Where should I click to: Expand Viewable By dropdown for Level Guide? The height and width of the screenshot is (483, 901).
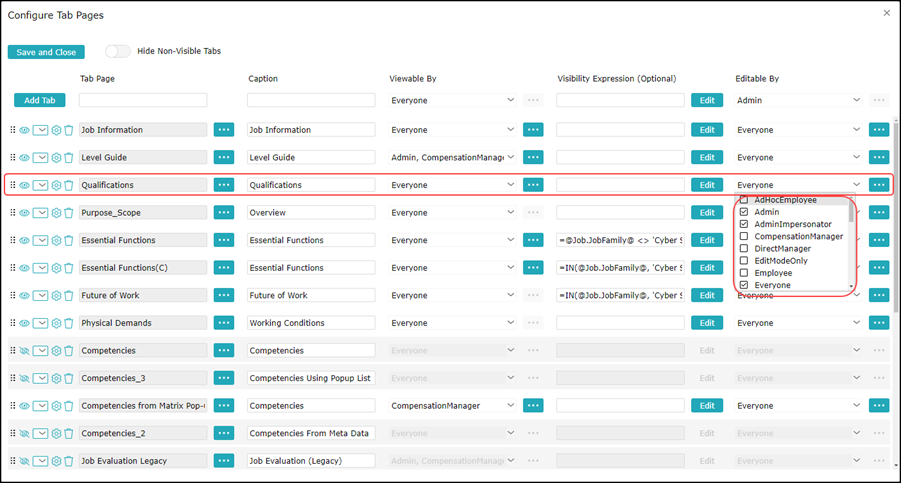click(x=510, y=158)
